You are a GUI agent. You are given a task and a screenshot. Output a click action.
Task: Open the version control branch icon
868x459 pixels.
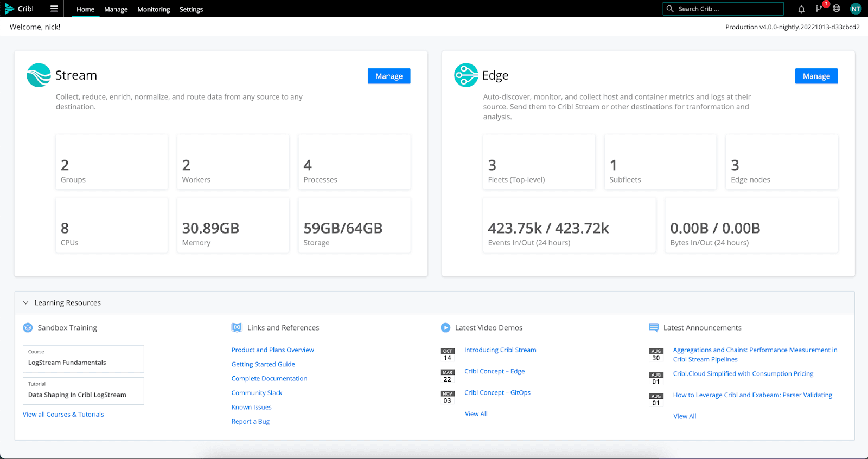click(x=819, y=9)
